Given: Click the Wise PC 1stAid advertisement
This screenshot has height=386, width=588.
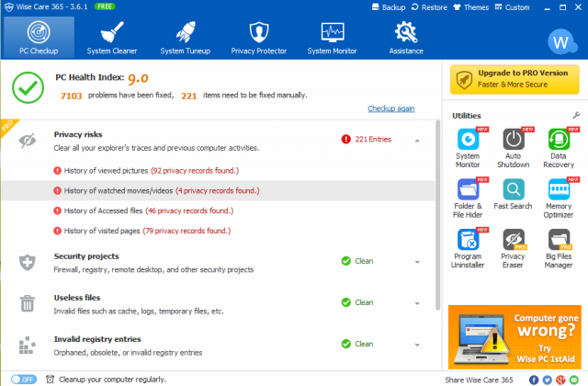Looking at the screenshot, I should (x=514, y=337).
